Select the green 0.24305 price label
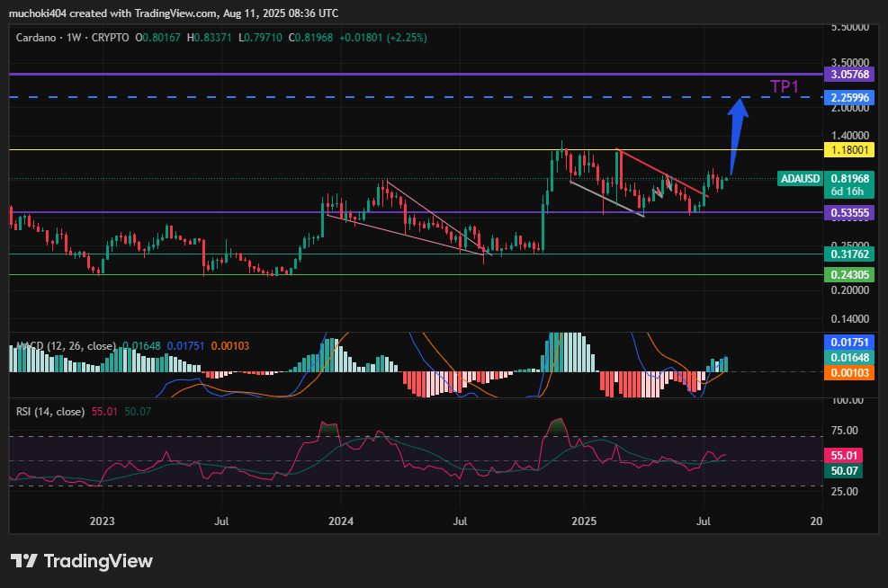 coord(849,275)
